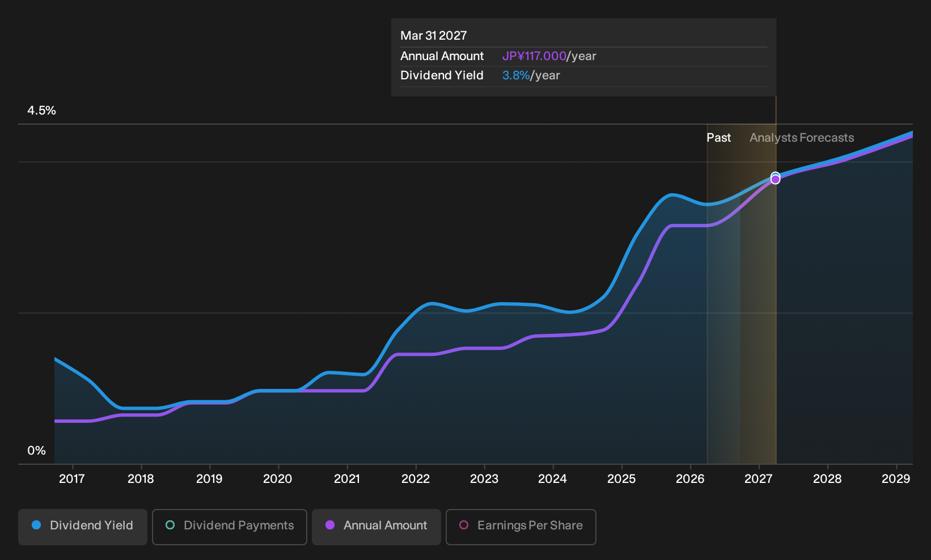
Task: Toggle the Dividend Yield legend button
Action: [x=83, y=527]
